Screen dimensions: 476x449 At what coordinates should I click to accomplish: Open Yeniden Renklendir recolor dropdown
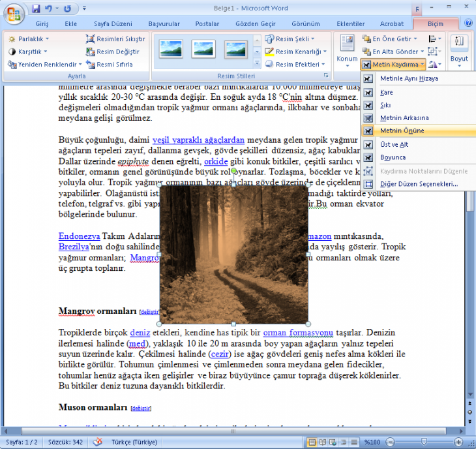point(45,65)
